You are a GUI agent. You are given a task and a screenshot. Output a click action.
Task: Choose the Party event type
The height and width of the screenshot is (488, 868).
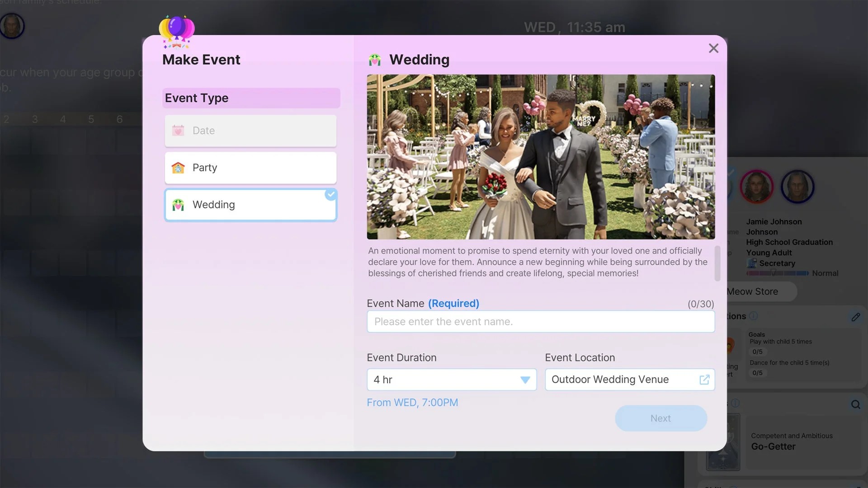pos(250,168)
